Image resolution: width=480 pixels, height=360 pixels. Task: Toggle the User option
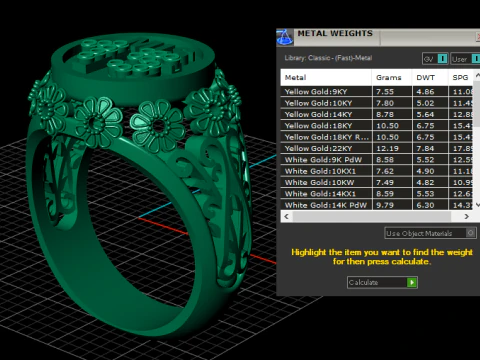point(466,59)
